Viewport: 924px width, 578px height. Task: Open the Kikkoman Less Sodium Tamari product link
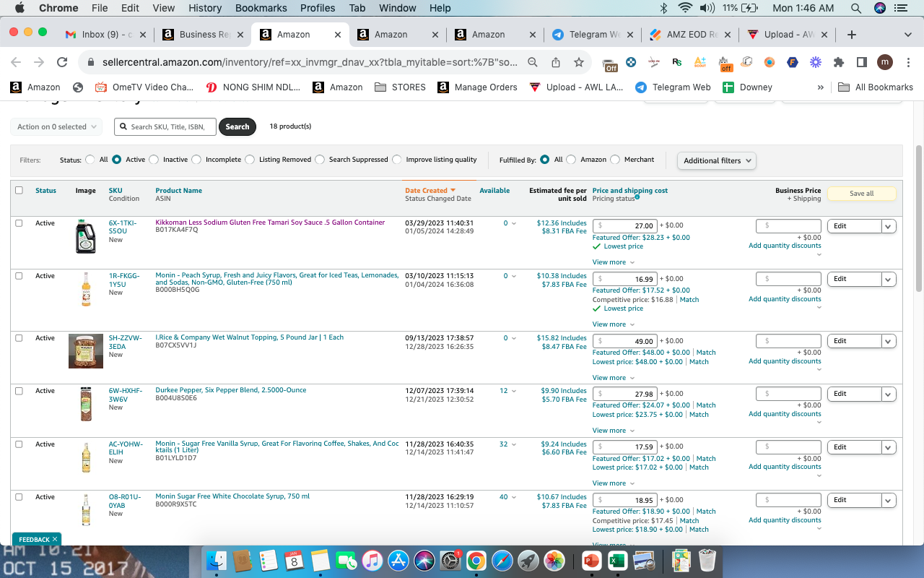coord(270,223)
